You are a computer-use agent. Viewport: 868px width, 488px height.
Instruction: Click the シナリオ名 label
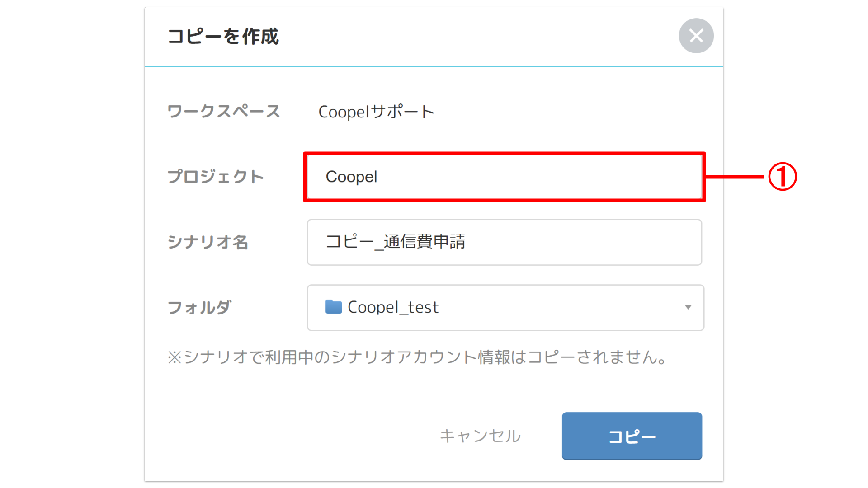[208, 242]
